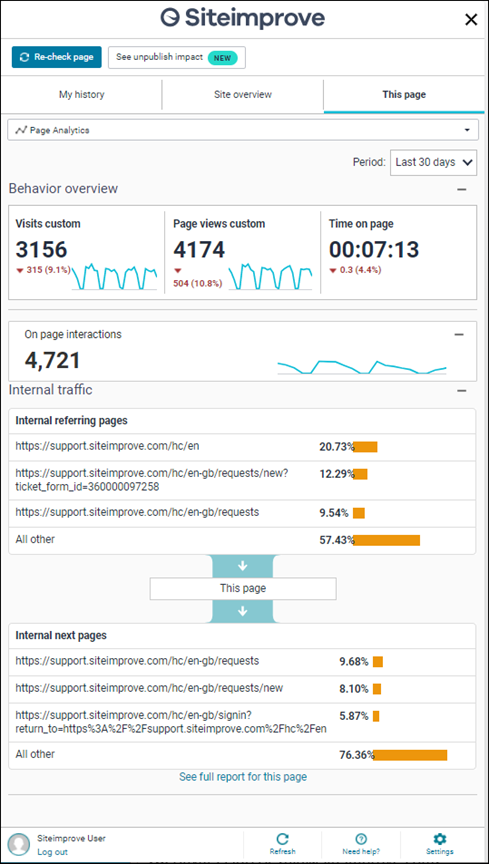Open See unpublish impact
This screenshot has height=864, width=489.
pyautogui.click(x=176, y=57)
